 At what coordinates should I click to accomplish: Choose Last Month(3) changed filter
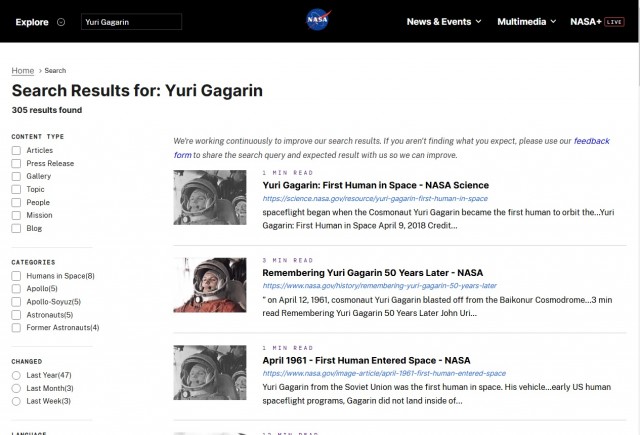(x=16, y=388)
